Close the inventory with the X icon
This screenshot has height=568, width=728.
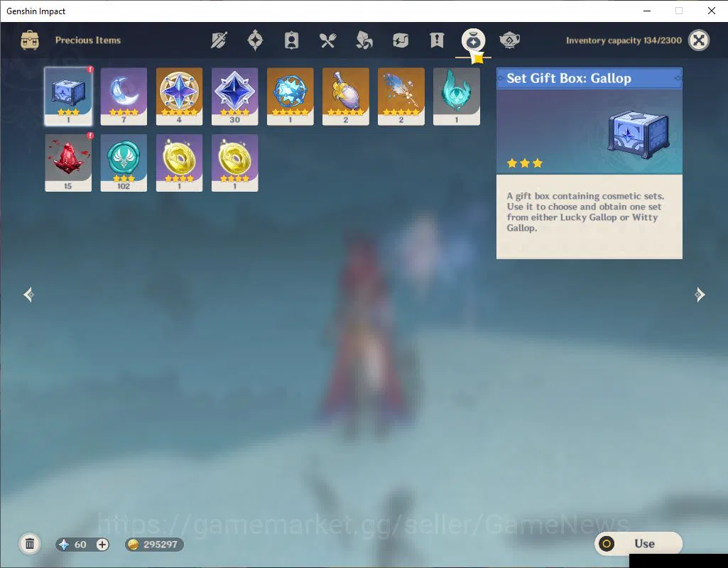pyautogui.click(x=699, y=40)
